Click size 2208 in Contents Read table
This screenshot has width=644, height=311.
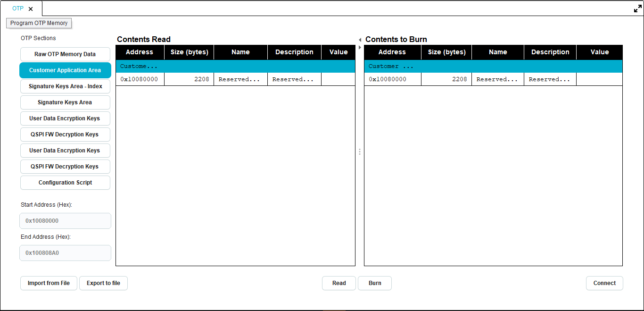point(189,79)
